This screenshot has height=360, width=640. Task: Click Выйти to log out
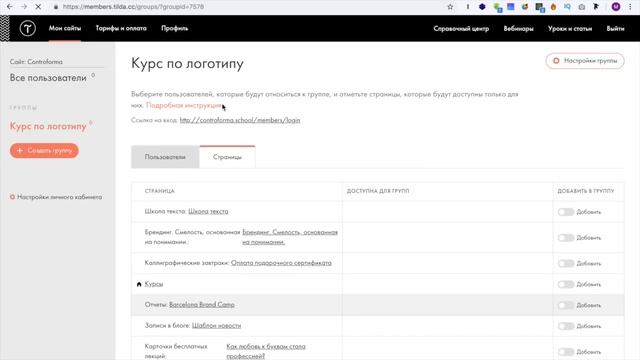coord(615,29)
